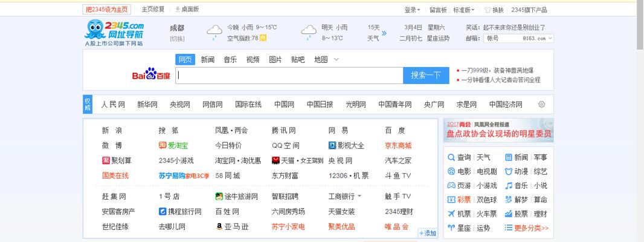644x242 pixels.
Task: Open the 一刀999级 ad headline
Action: point(497,70)
